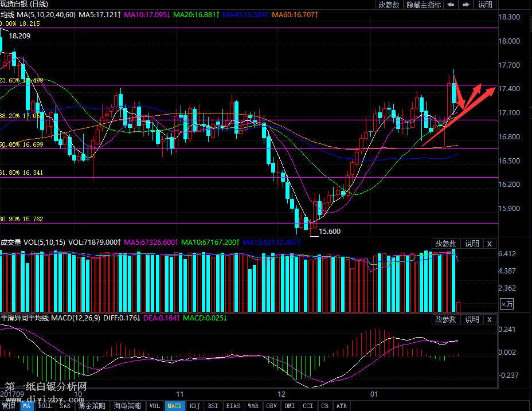Click the left arrow navigation icon
Screen dimensions: 532x411
pos(451,5)
